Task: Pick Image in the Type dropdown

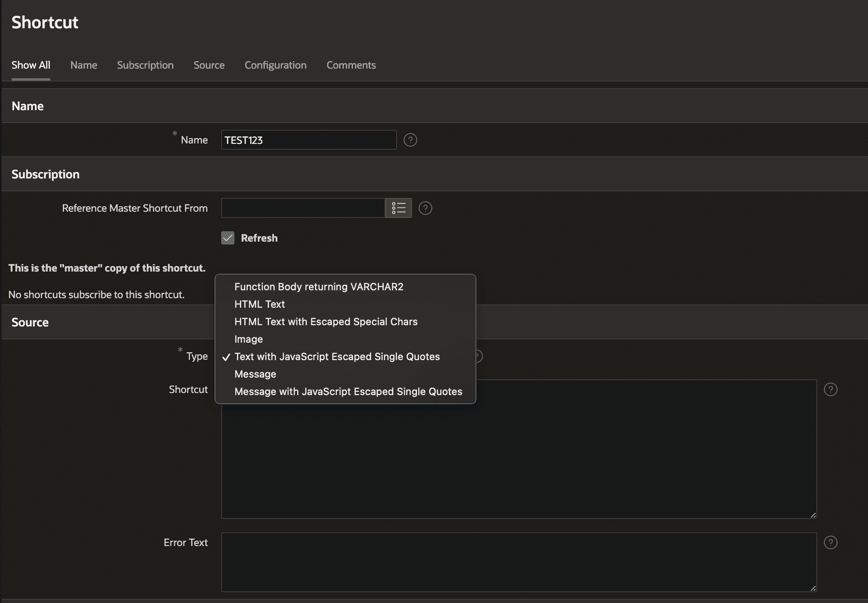Action: tap(248, 339)
